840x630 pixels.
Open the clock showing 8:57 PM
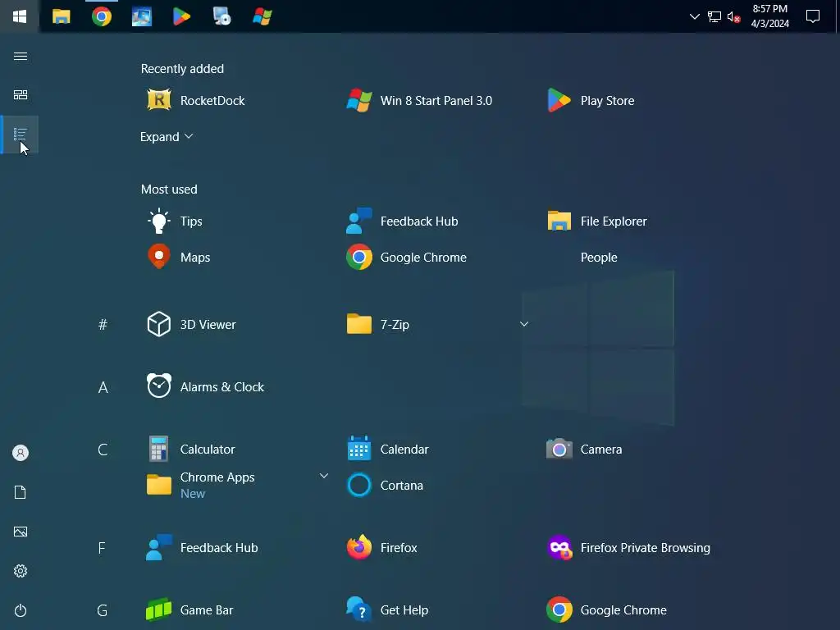(x=769, y=16)
